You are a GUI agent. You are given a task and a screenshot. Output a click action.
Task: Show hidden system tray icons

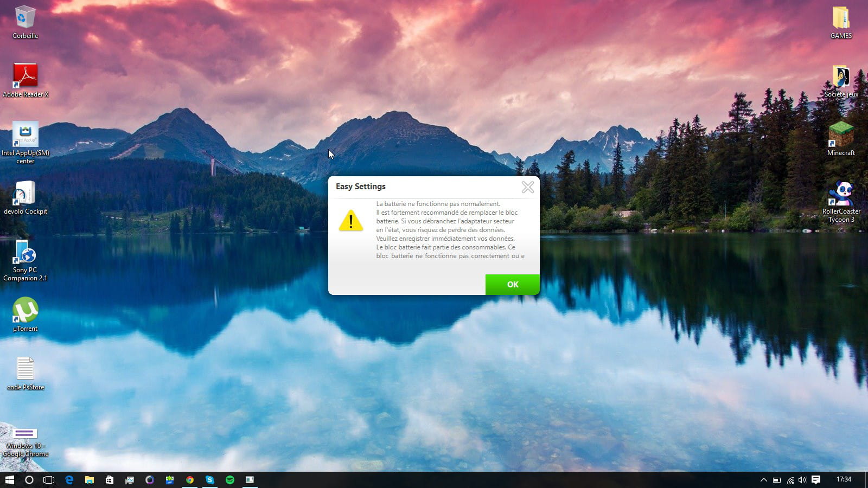763,480
